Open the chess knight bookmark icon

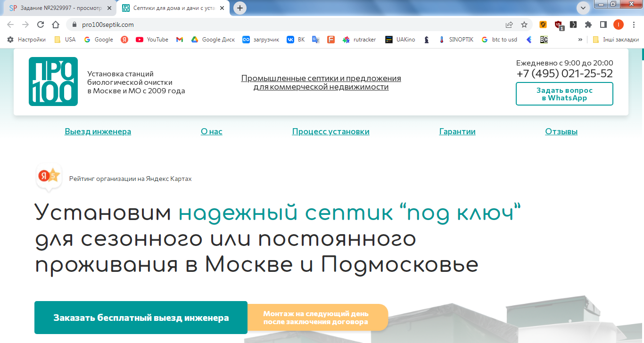coord(427,40)
